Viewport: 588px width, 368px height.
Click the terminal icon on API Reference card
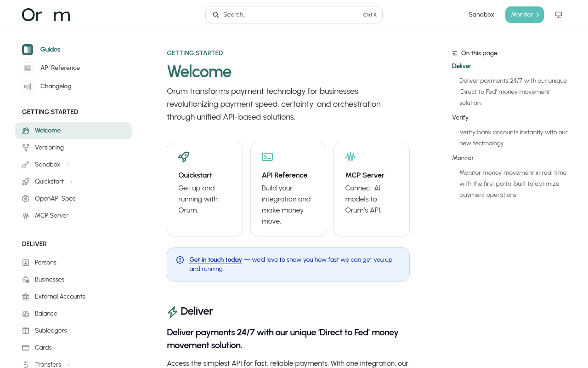click(x=267, y=157)
